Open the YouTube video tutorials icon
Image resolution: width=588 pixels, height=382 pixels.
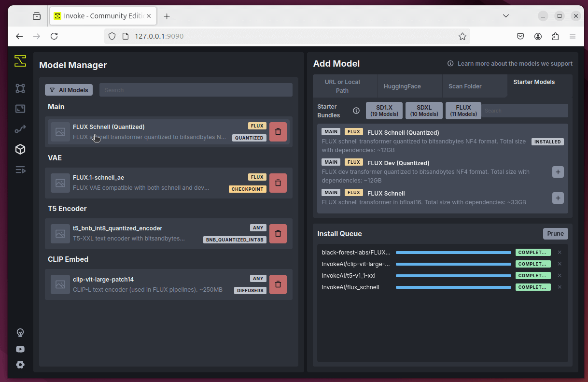pyautogui.click(x=20, y=349)
